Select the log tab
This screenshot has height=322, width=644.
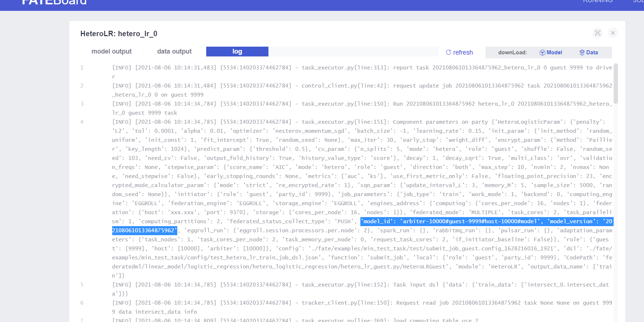coord(237,51)
